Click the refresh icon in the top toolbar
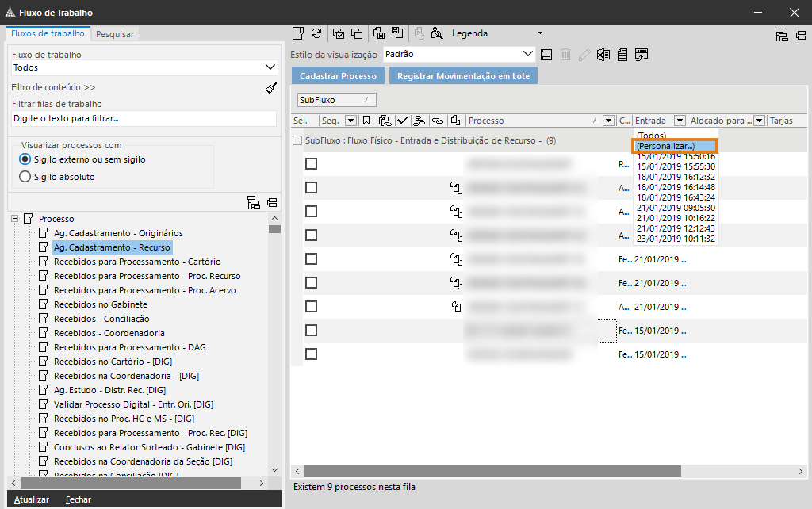 316,33
